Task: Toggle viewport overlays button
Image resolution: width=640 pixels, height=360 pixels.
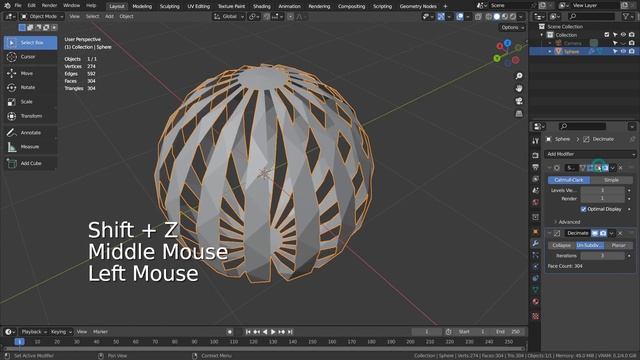Action: 460,17
